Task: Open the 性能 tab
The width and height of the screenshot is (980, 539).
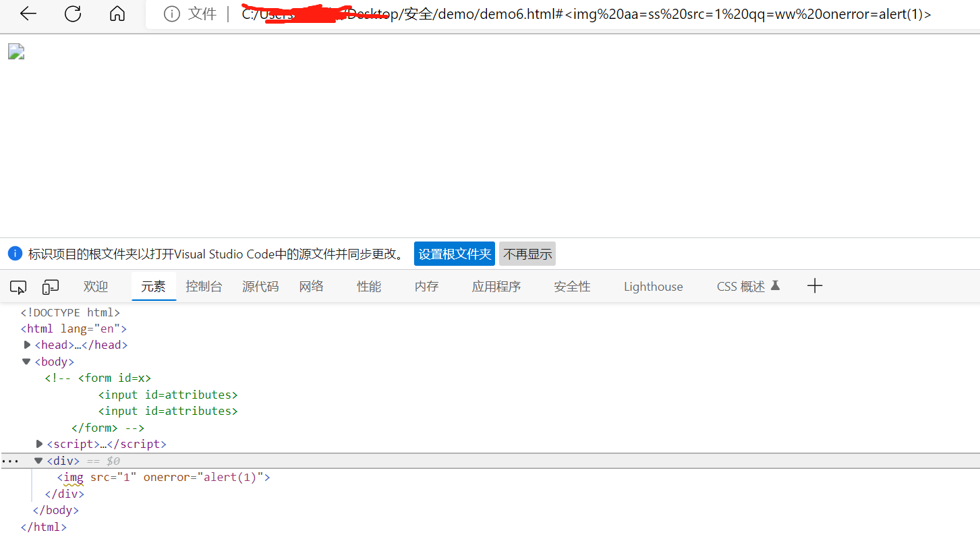Action: point(369,287)
